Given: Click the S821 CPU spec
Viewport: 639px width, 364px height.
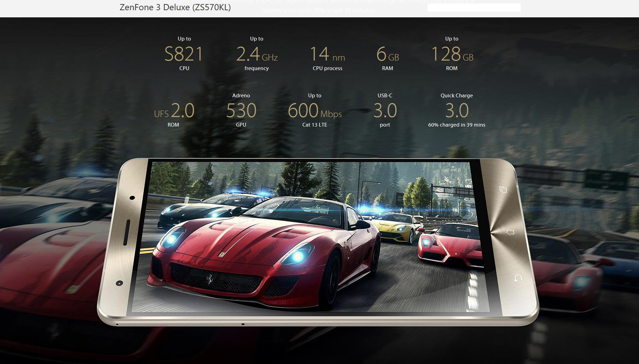Looking at the screenshot, I should click(x=184, y=54).
